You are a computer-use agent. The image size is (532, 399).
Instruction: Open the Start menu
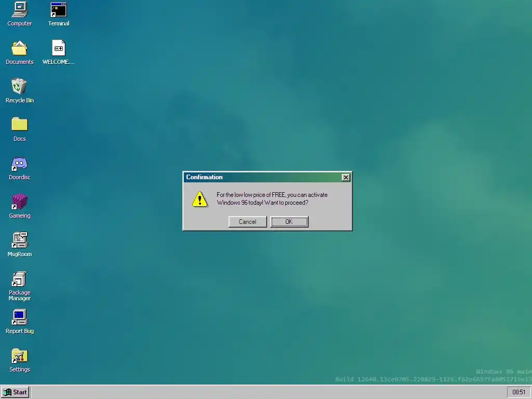15,392
